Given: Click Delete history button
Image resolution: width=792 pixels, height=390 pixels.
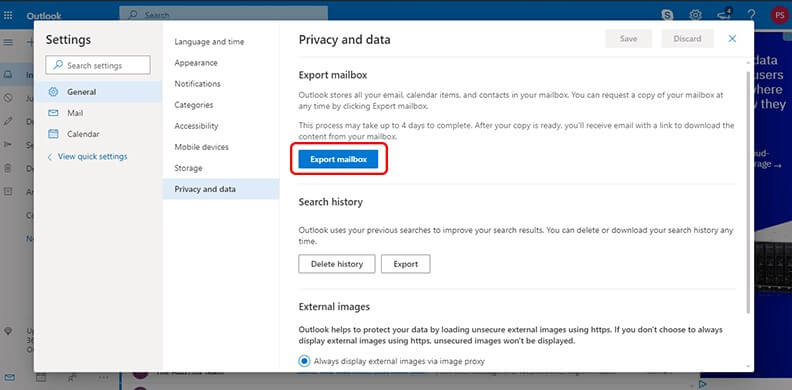Looking at the screenshot, I should click(x=336, y=264).
